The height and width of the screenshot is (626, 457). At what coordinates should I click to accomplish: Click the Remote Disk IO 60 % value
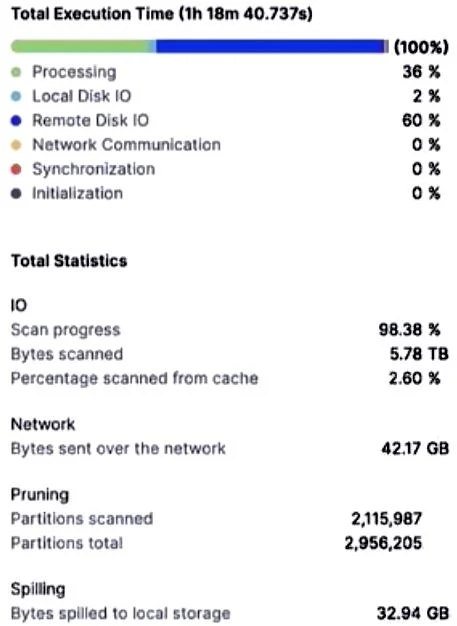click(421, 121)
